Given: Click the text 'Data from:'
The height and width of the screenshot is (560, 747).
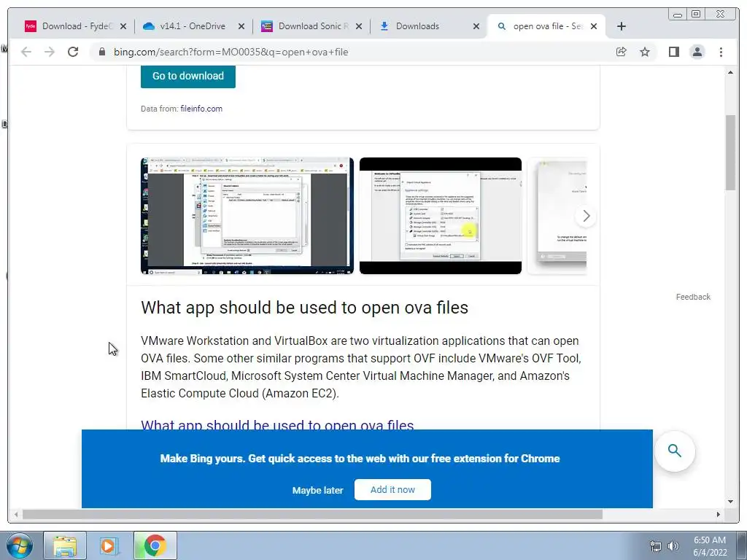Looking at the screenshot, I should pyautogui.click(x=159, y=109).
